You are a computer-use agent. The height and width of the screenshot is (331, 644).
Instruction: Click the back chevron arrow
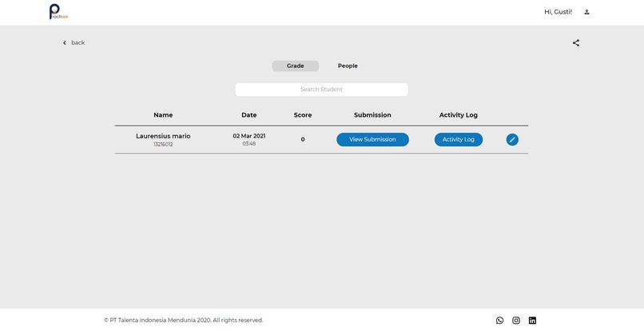click(x=65, y=42)
